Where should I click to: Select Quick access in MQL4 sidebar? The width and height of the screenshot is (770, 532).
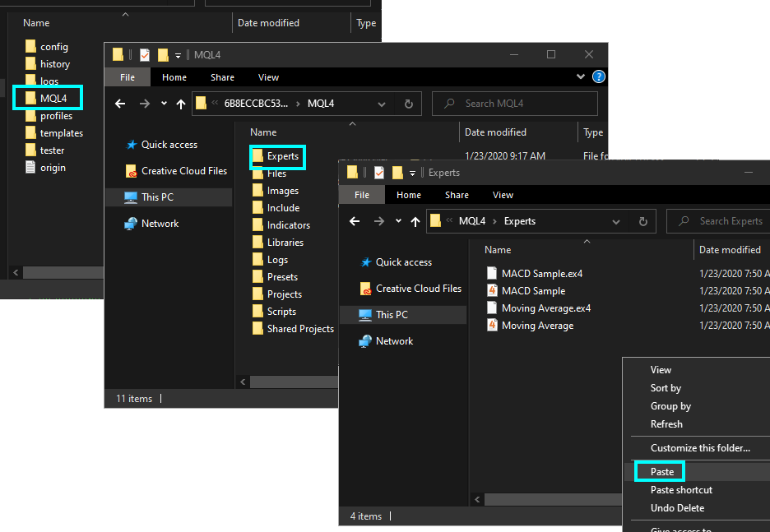click(x=161, y=144)
